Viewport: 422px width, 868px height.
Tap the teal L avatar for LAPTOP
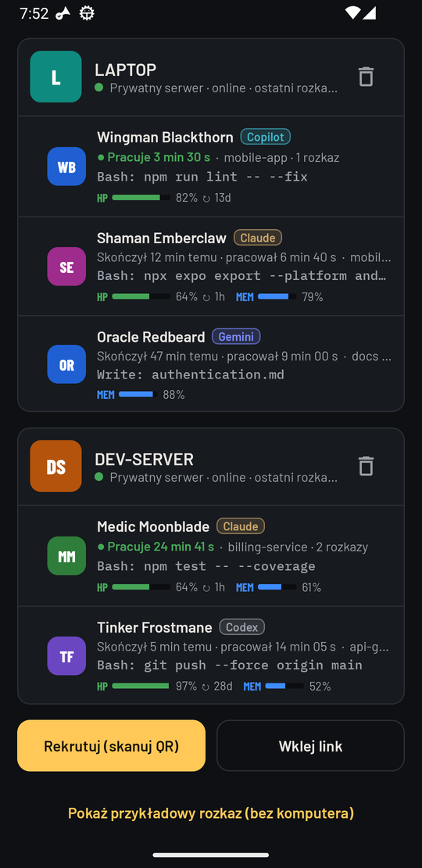coord(55,77)
